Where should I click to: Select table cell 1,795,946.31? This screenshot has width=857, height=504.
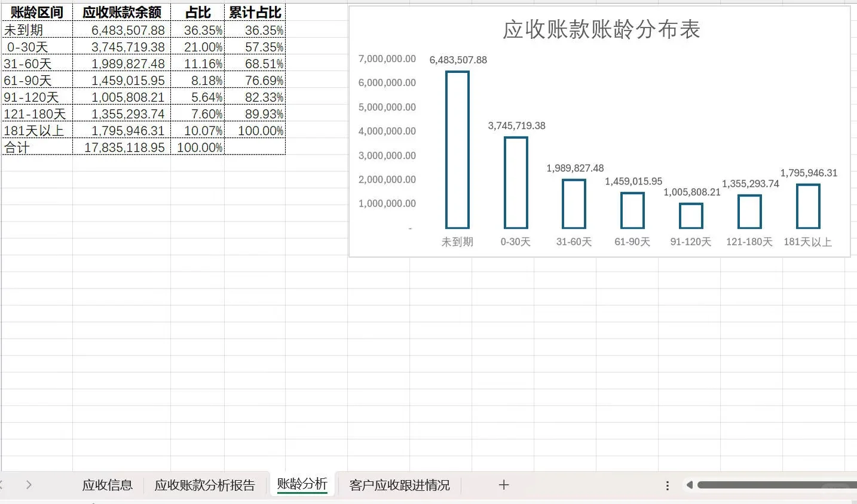[x=122, y=130]
